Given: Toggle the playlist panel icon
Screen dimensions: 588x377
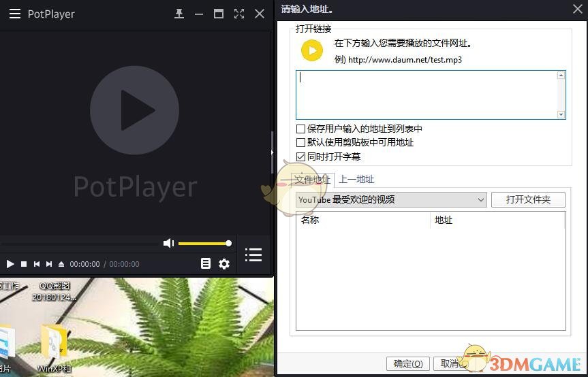Looking at the screenshot, I should 253,255.
